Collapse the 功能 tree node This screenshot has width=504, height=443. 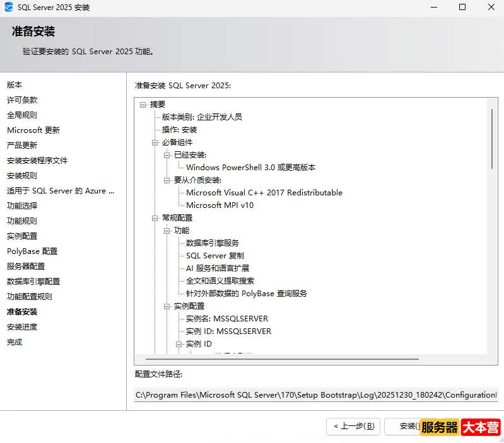(x=167, y=231)
